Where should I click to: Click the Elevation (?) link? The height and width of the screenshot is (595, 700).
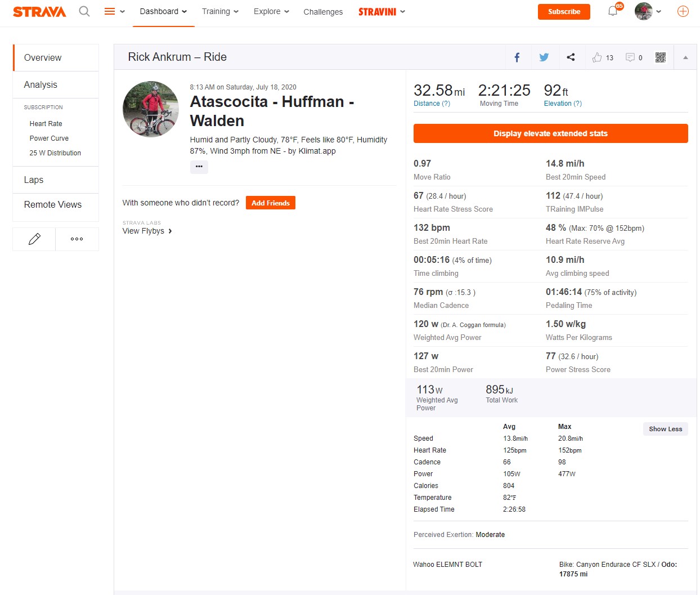563,104
